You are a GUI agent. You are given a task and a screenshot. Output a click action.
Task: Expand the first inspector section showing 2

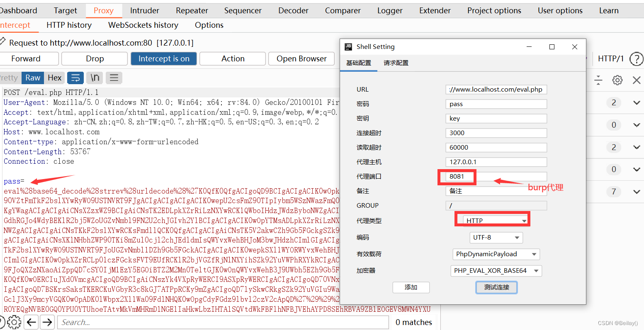(637, 102)
